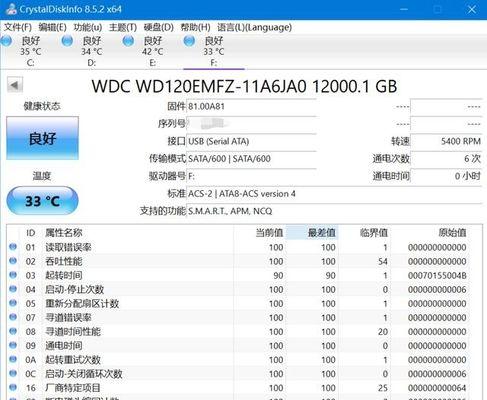Open the 编辑(E) menu

click(52, 27)
